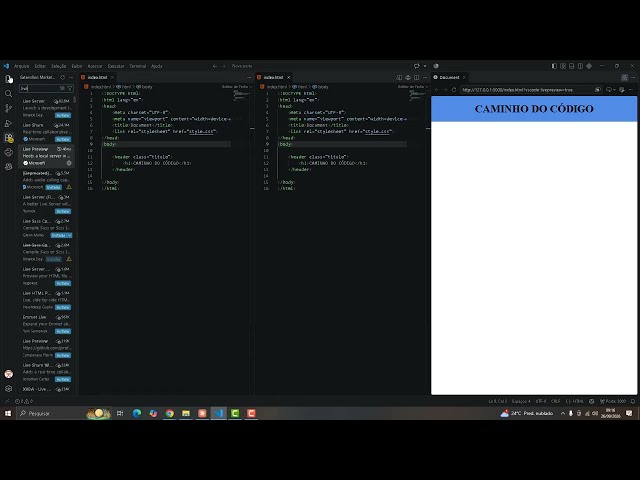Image resolution: width=640 pixels, height=480 pixels.
Task: Open Microsoft Edge from the taskbar
Action: click(137, 413)
